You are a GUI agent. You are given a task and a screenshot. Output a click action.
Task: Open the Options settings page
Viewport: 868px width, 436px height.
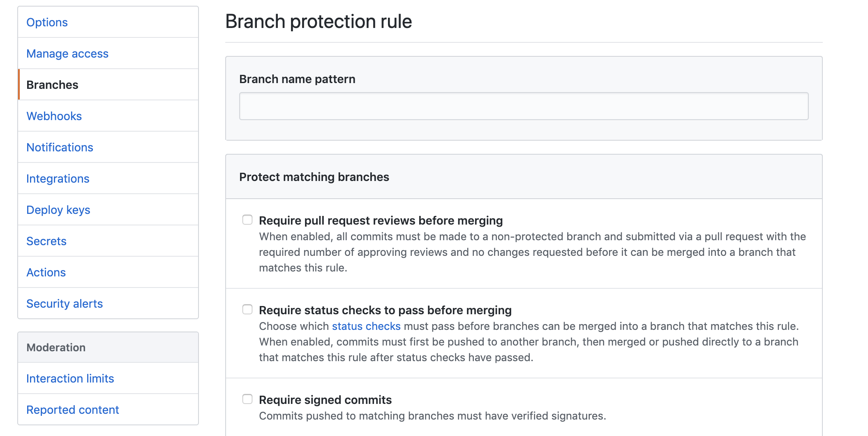pos(47,22)
